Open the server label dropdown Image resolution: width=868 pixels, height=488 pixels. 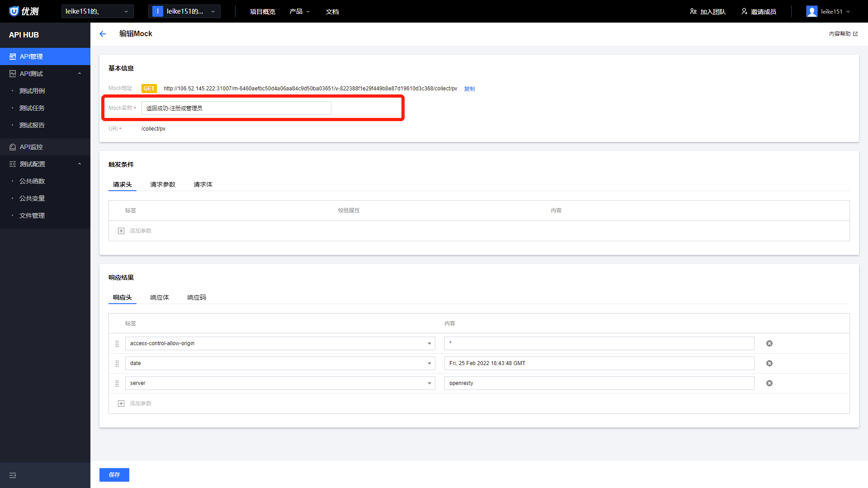429,384
